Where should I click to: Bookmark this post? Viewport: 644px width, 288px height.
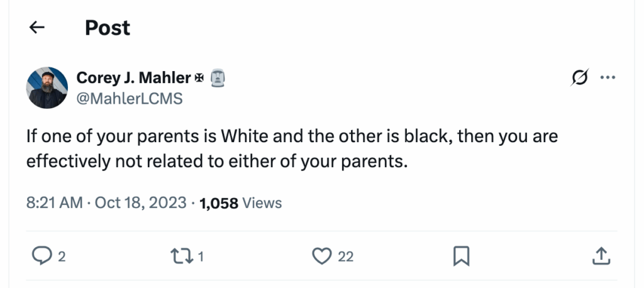pos(461,255)
